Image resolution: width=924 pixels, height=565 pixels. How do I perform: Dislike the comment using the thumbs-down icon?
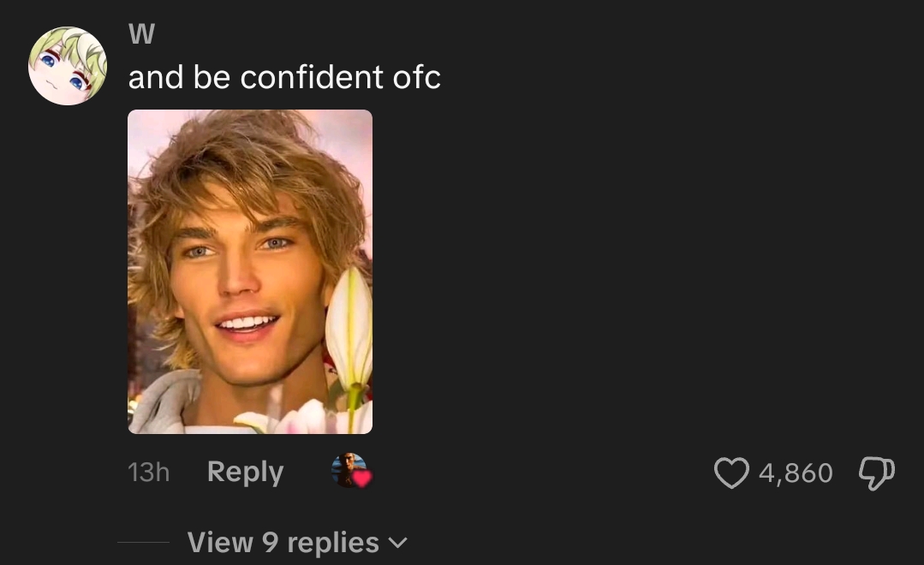tap(877, 473)
